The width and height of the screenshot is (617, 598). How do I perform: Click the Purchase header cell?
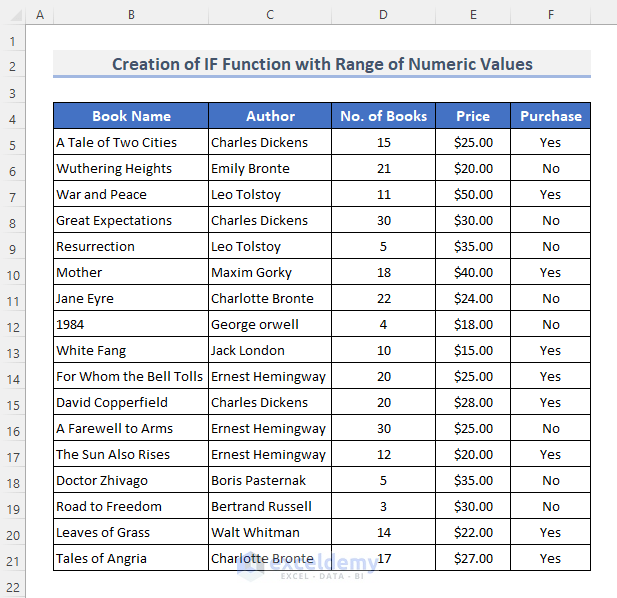[550, 116]
